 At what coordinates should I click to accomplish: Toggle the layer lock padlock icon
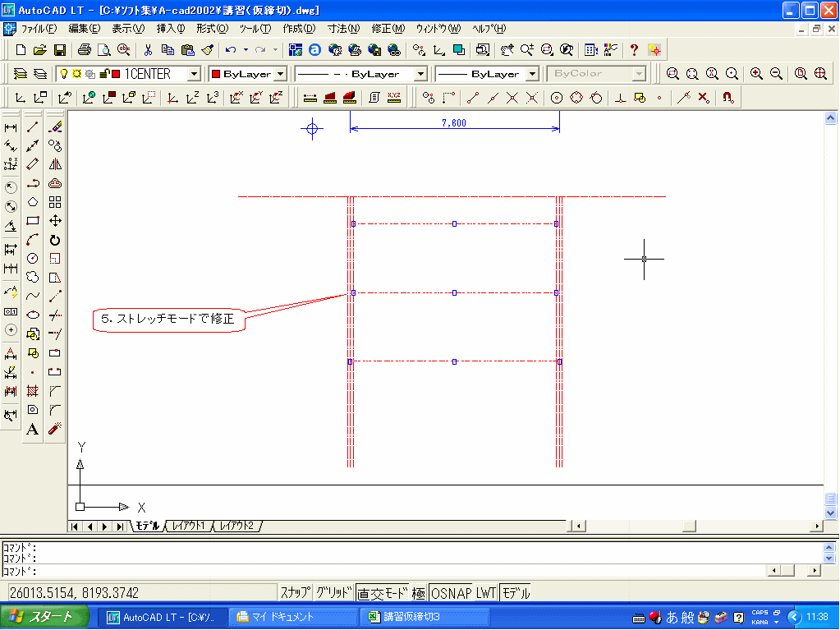pos(104,74)
